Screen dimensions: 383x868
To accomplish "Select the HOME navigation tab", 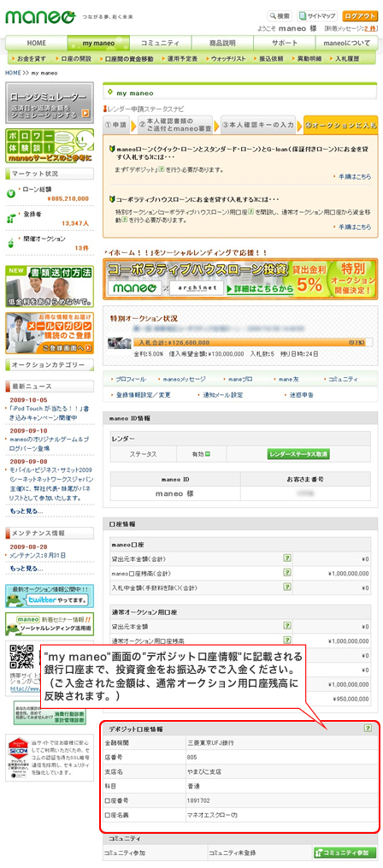I will (x=37, y=43).
